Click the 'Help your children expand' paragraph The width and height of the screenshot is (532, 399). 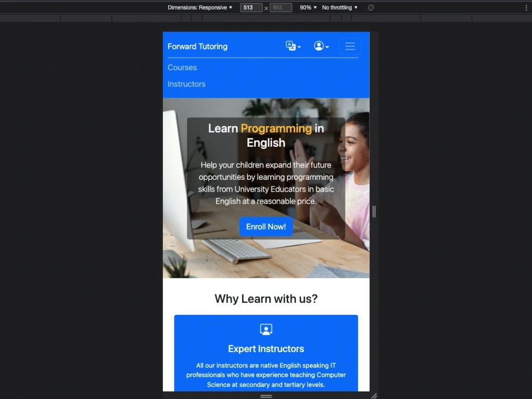coord(266,183)
